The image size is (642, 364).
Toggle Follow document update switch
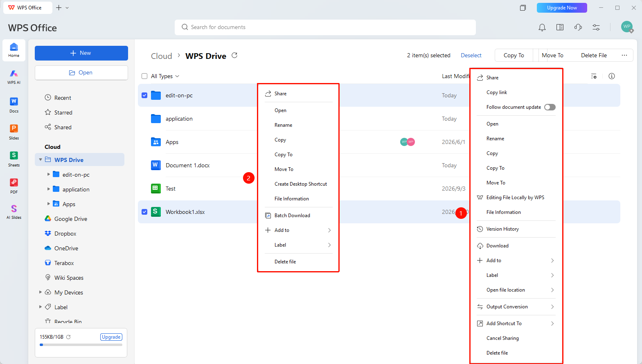point(550,107)
